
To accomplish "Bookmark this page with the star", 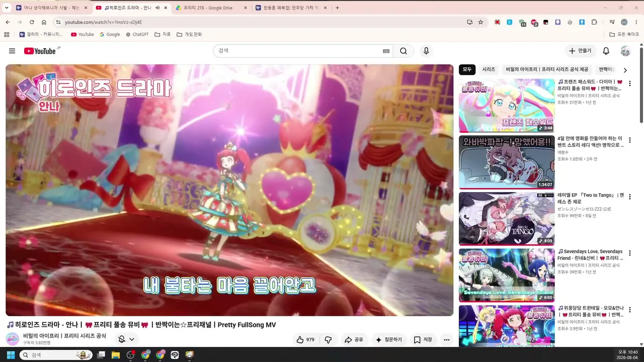I will 480,22.
